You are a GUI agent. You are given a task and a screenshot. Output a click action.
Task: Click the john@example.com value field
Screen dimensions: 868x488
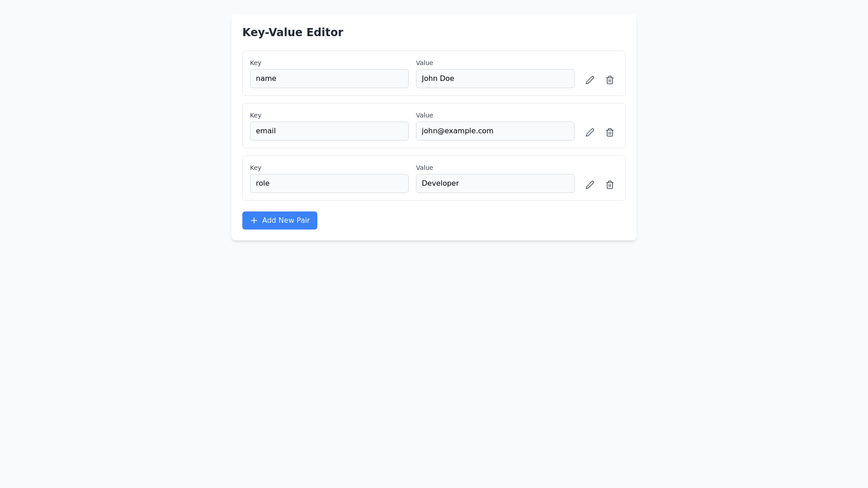tap(495, 131)
